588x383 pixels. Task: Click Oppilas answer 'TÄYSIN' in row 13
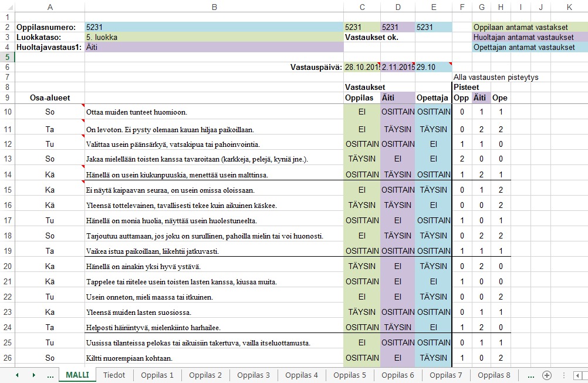(x=362, y=159)
